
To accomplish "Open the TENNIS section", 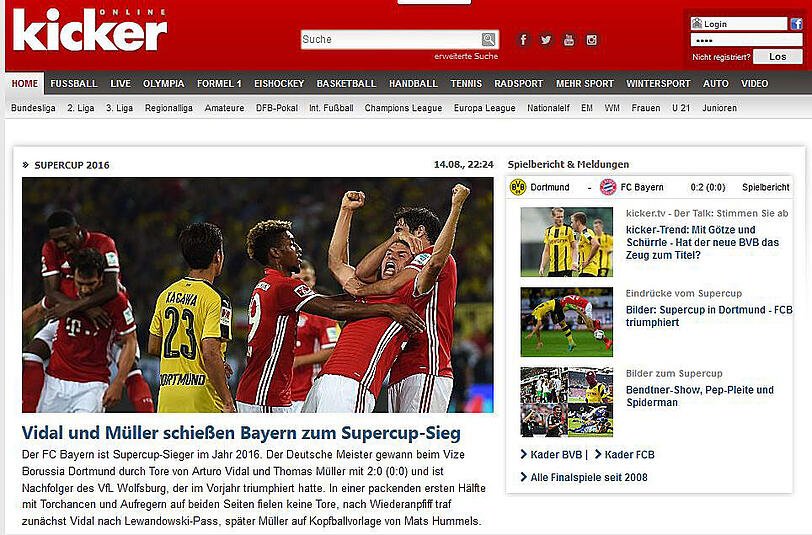I will [x=466, y=83].
